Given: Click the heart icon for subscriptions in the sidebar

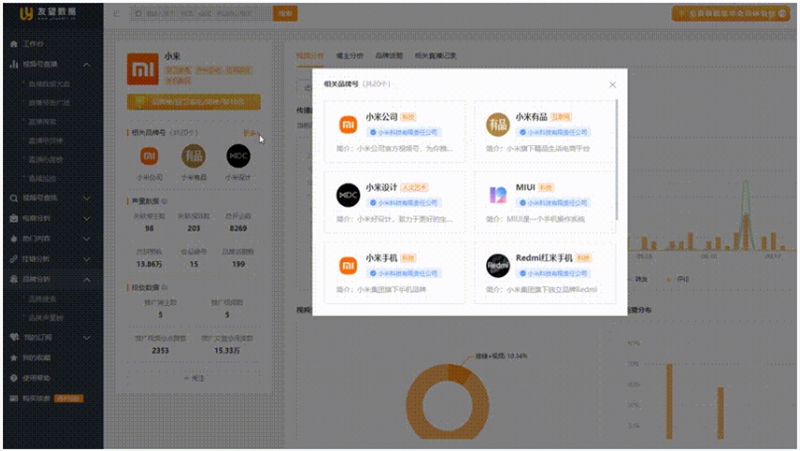Looking at the screenshot, I should [14, 337].
